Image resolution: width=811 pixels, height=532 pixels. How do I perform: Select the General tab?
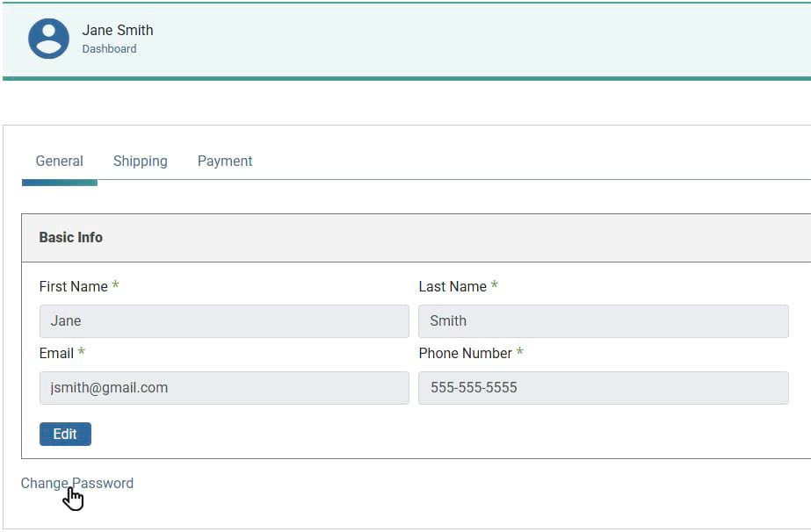point(59,161)
